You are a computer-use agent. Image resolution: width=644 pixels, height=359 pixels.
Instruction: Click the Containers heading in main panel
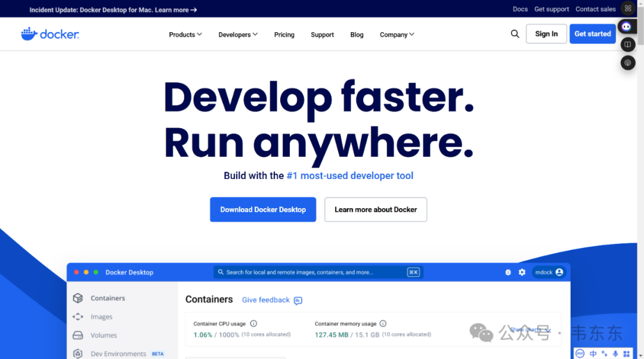[209, 299]
